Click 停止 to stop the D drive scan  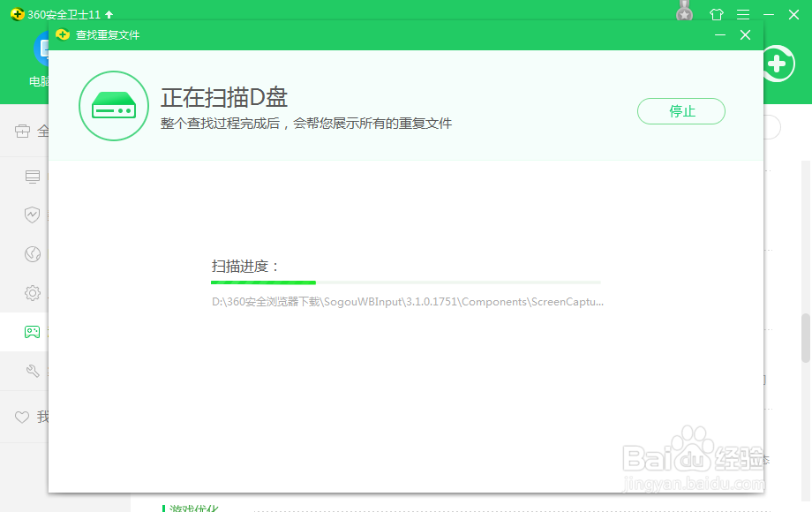680,111
